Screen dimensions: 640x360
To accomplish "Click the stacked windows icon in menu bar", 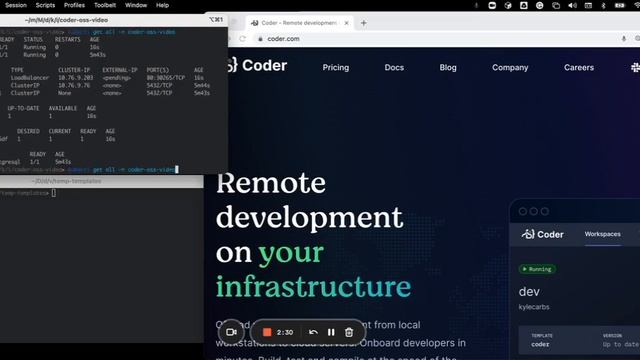I will pos(556,5).
